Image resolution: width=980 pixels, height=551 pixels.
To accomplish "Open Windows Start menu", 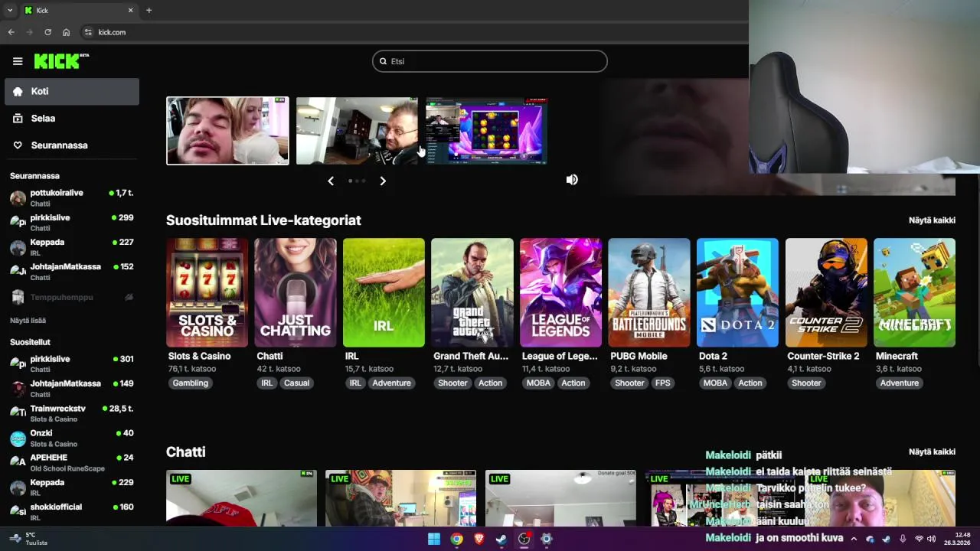I will click(x=434, y=539).
